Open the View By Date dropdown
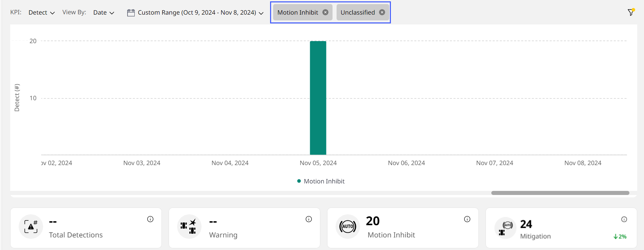This screenshot has width=644, height=250. click(103, 13)
